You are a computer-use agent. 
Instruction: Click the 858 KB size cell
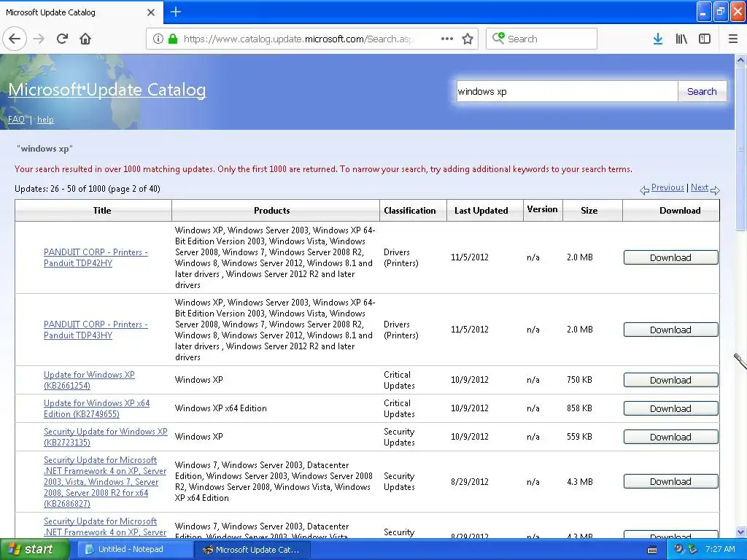(x=580, y=408)
